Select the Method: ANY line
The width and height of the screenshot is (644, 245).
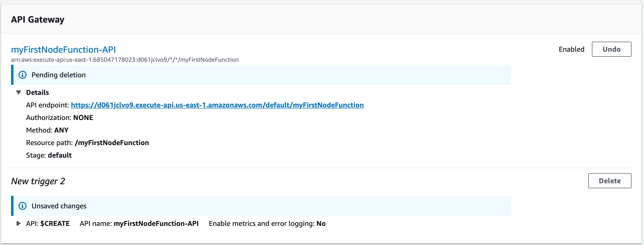(x=47, y=130)
